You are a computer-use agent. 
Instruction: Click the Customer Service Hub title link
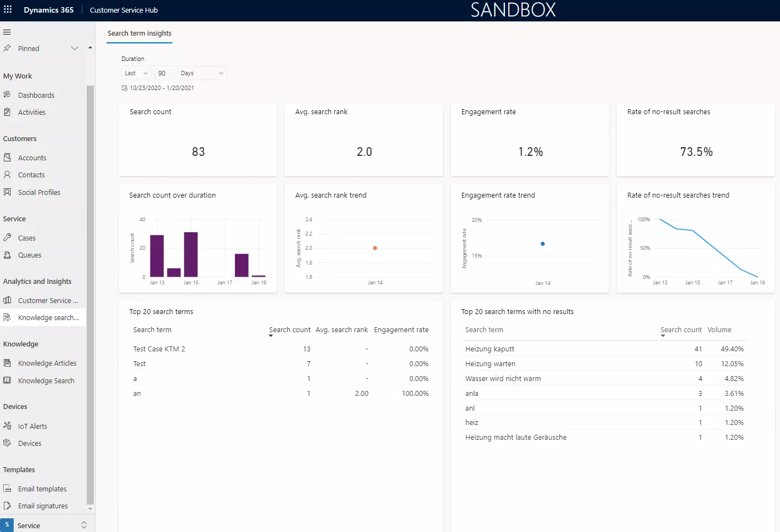pos(124,10)
